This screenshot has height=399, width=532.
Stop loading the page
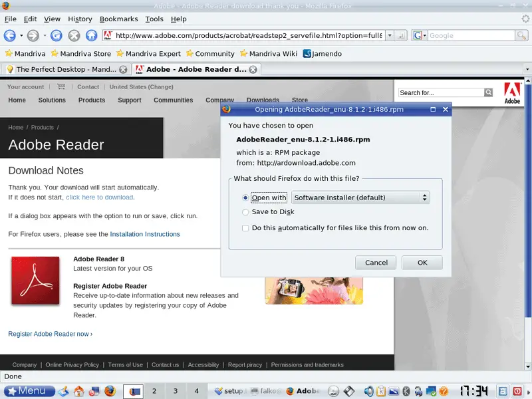click(74, 35)
